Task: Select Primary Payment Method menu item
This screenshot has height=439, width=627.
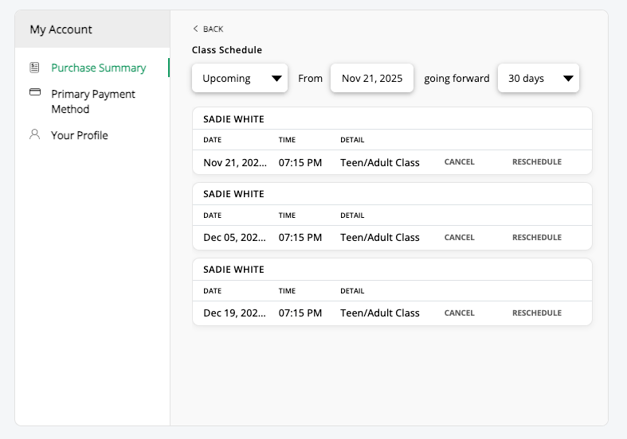Action: coord(93,101)
